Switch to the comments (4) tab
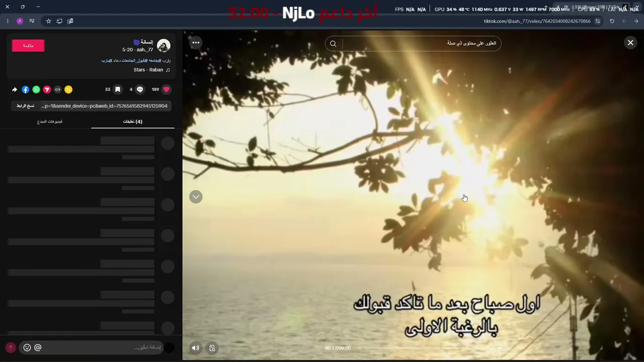 133,121
